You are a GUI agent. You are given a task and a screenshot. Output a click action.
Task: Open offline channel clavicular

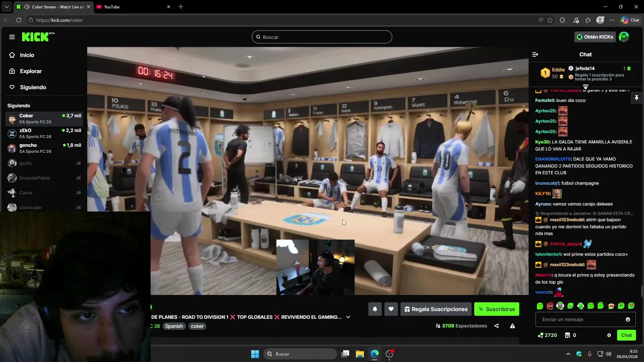(x=44, y=207)
